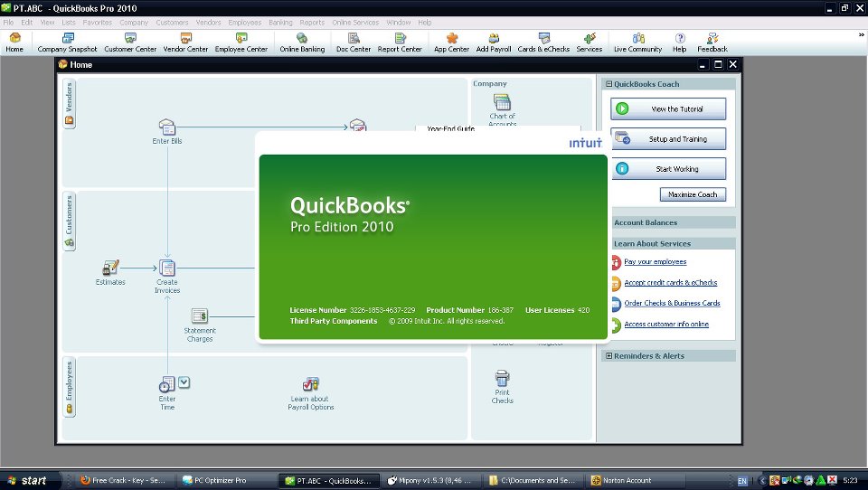The image size is (868, 490).
Task: Open the Edit menu
Action: coord(26,23)
